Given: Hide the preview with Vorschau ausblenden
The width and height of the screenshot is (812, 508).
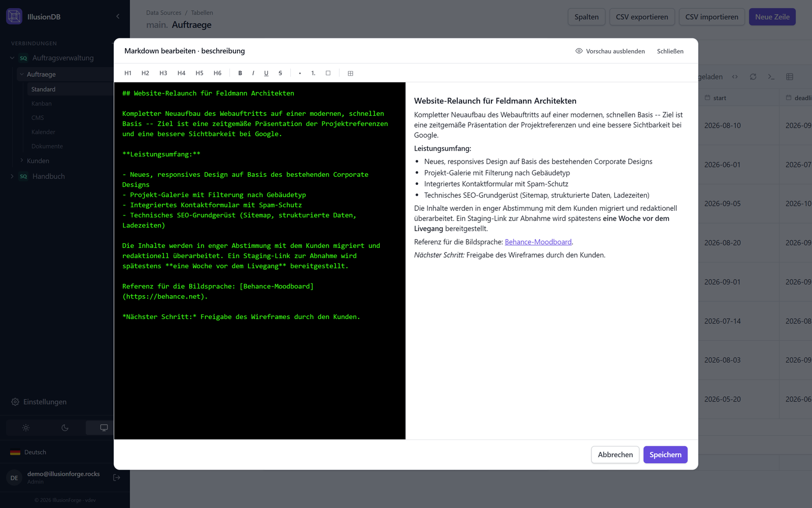Looking at the screenshot, I should click(x=610, y=51).
